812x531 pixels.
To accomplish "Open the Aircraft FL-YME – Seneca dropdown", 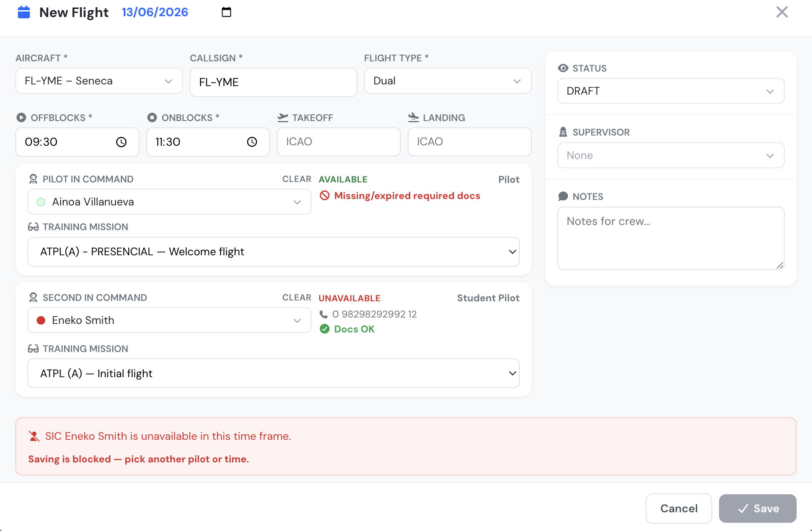I will point(99,81).
